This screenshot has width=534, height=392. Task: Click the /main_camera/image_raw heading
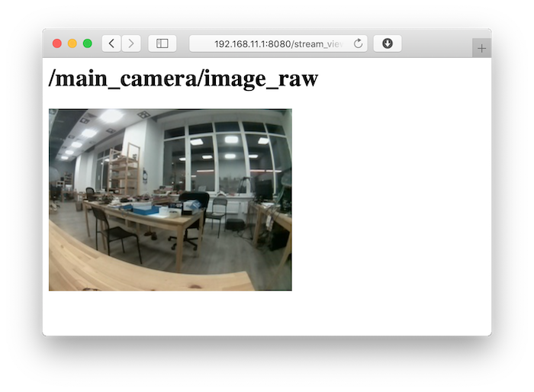tap(183, 79)
